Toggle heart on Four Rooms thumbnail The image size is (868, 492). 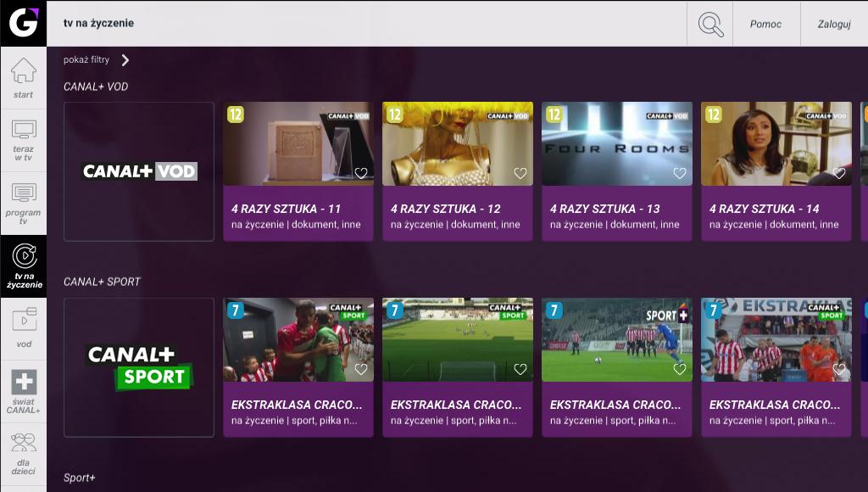680,173
